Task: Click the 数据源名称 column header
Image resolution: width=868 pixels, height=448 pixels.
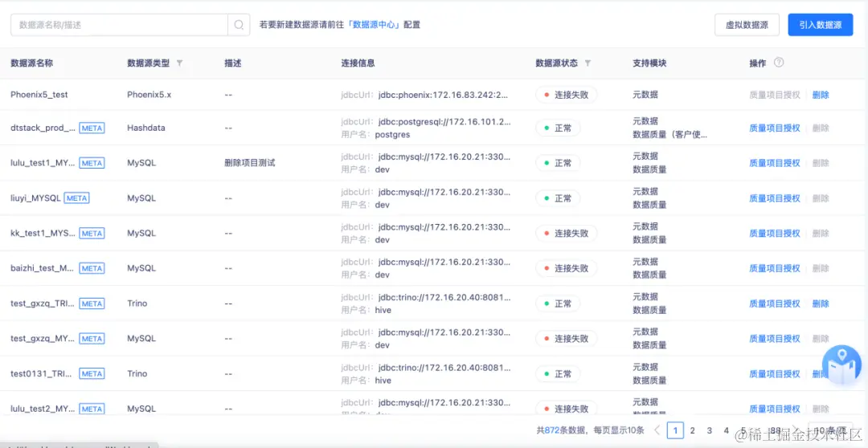Action: [x=31, y=63]
